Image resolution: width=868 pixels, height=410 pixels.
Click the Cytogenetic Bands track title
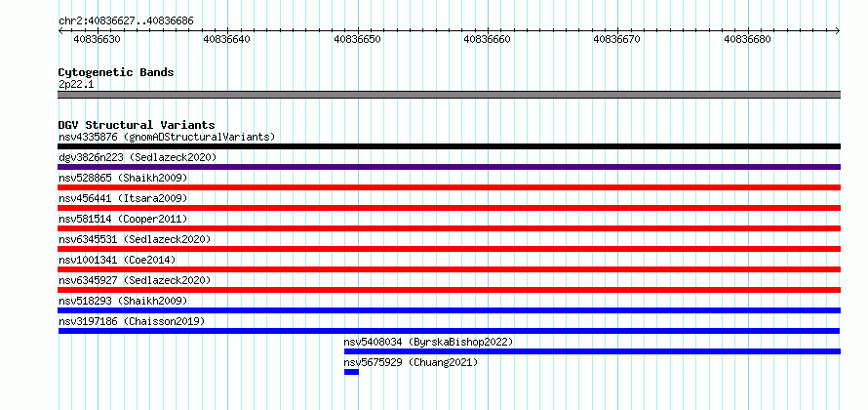click(116, 72)
